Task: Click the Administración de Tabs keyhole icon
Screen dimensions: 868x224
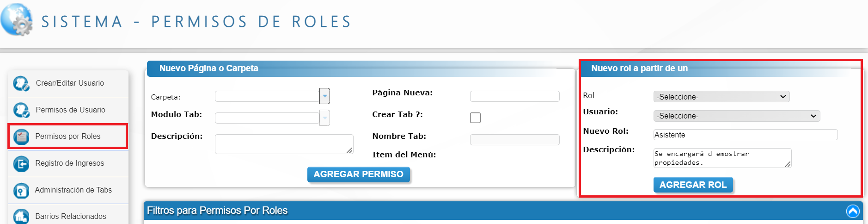Action: tap(21, 190)
